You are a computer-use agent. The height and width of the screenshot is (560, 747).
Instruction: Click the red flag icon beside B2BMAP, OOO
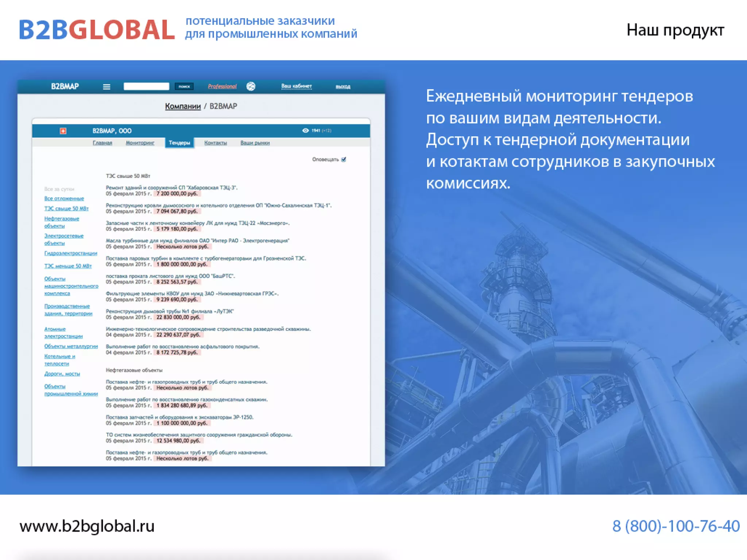(63, 131)
